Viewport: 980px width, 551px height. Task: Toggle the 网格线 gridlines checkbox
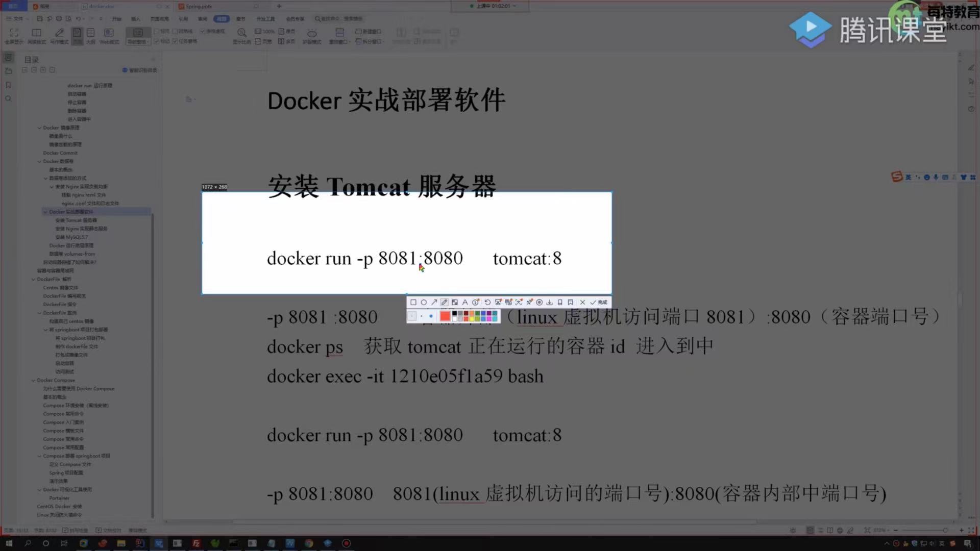[x=175, y=31]
